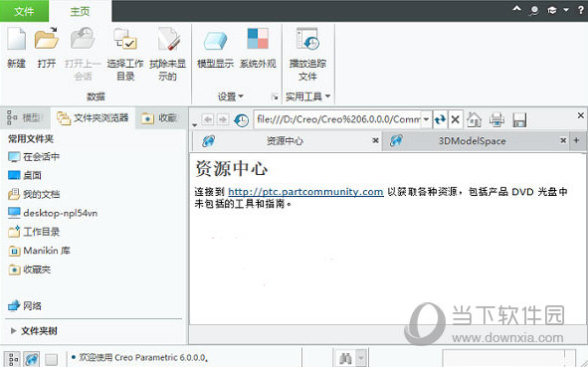
Task: Minimize the ribbon with up arrow
Action: tap(517, 9)
